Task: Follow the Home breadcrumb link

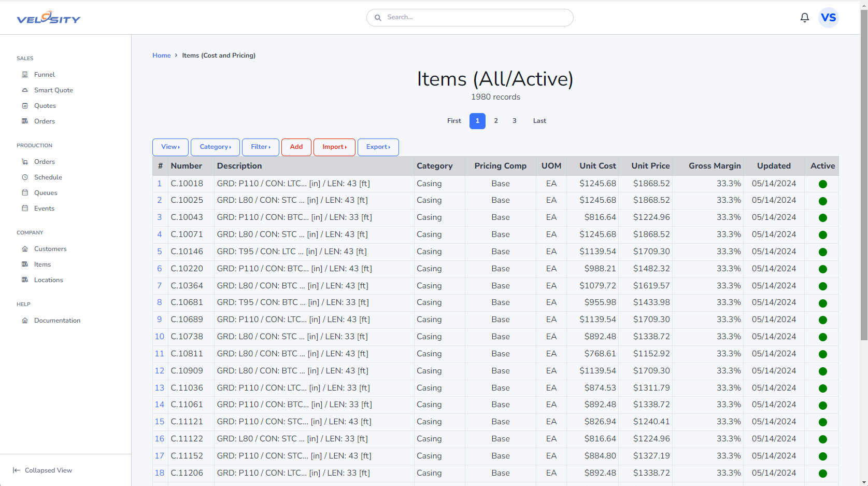Action: pos(161,55)
